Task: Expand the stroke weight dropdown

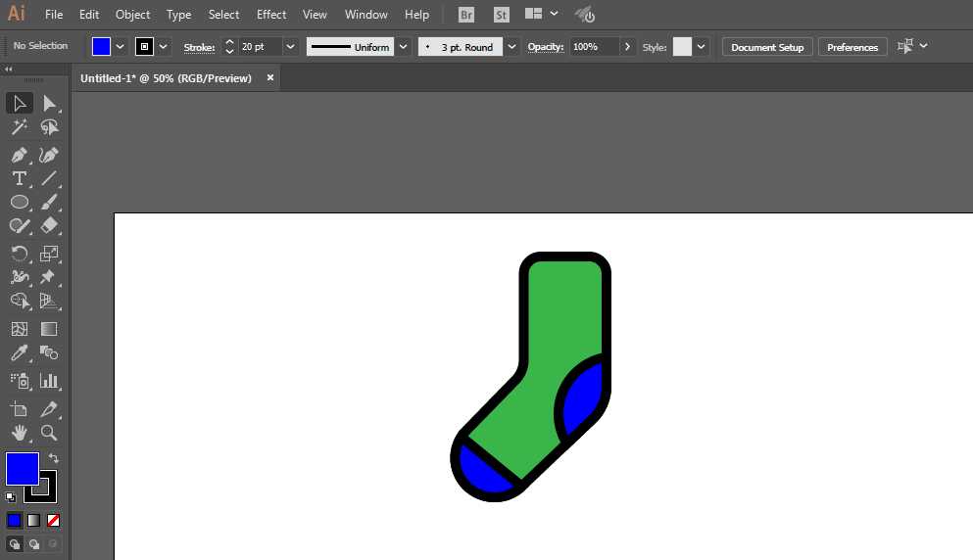Action: click(x=291, y=47)
